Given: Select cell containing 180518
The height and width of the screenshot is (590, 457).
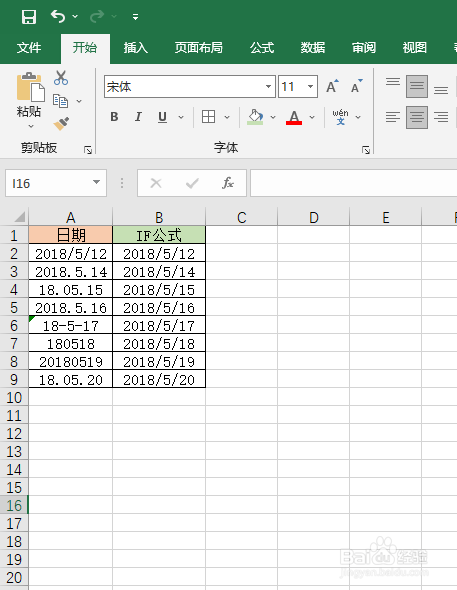Looking at the screenshot, I should coord(71,344).
